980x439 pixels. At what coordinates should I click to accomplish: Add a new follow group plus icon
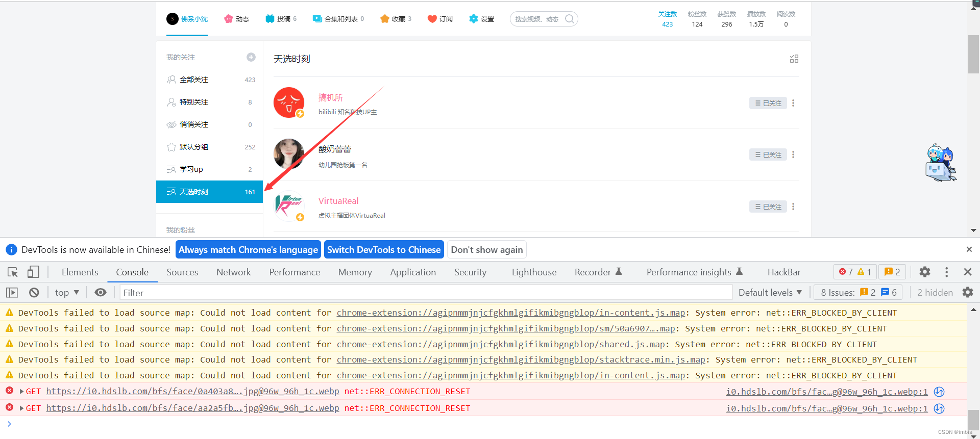pyautogui.click(x=251, y=57)
